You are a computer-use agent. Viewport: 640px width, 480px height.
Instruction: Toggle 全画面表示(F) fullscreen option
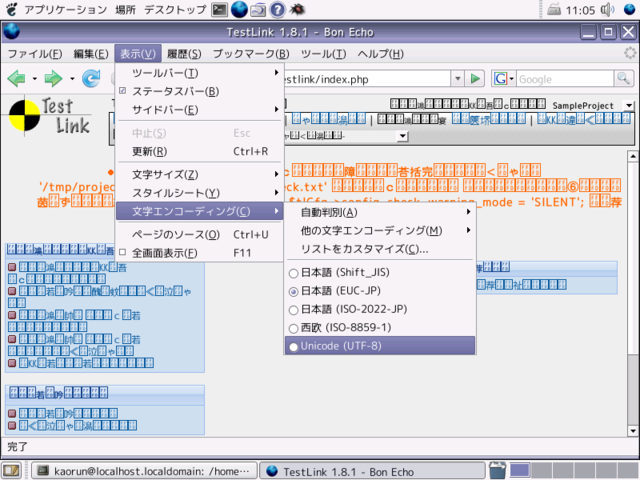200,253
